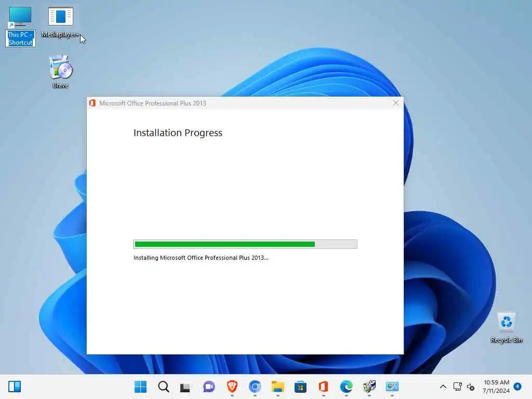Click the muted volume tray icon

click(x=471, y=387)
